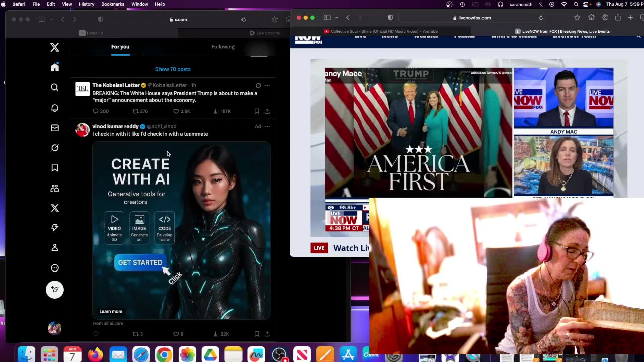Open the History menu
This screenshot has height=362, width=644.
(x=87, y=4)
